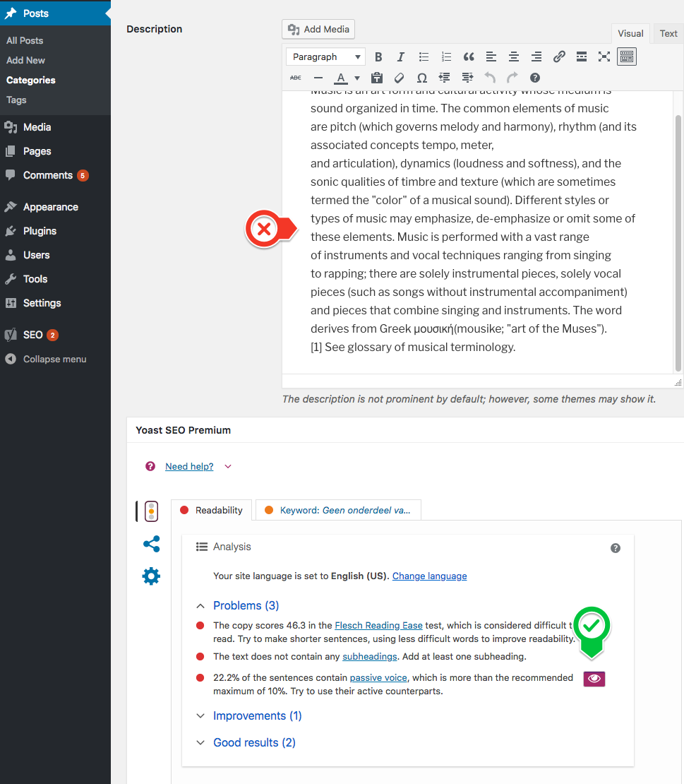Click the Change language link
Viewport: 684px width, 784px height.
click(x=429, y=576)
